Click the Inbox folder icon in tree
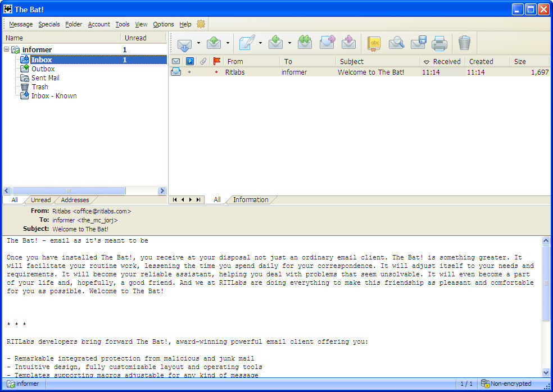 click(25, 59)
